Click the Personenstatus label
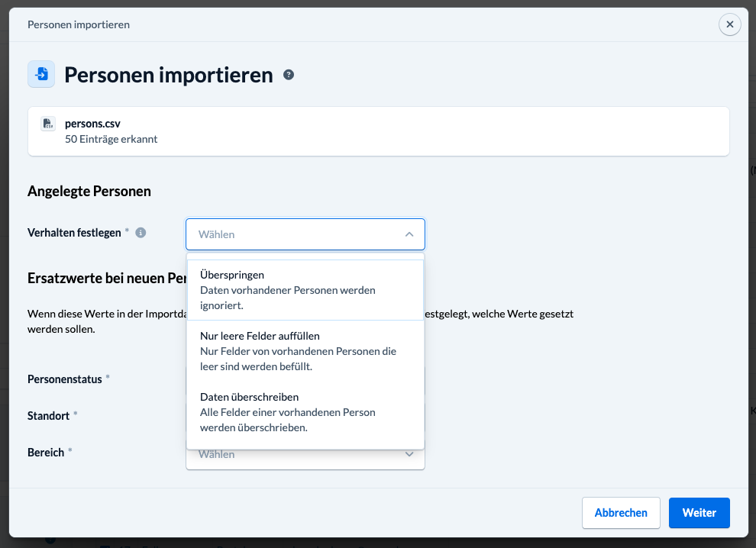 65,379
